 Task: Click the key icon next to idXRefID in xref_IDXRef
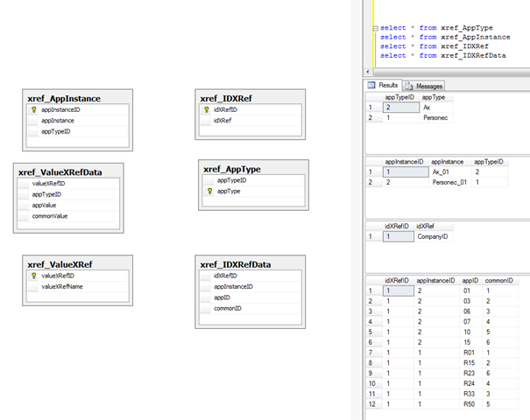click(x=206, y=110)
